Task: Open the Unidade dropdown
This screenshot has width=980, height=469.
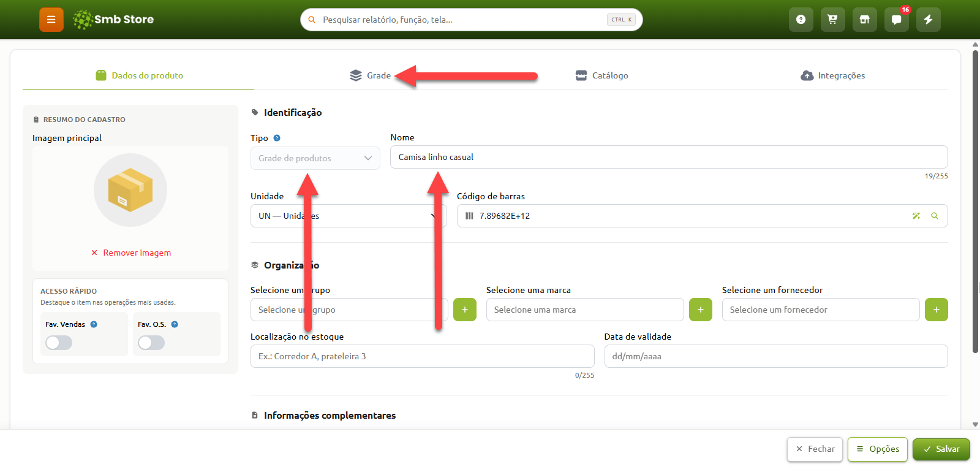Action: 349,216
